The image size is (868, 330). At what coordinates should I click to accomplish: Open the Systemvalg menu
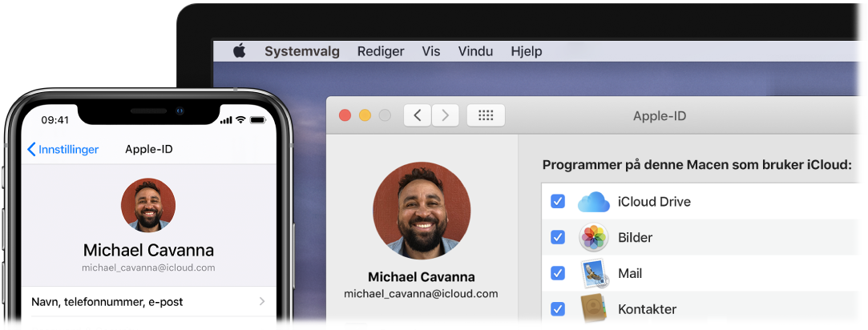(301, 52)
